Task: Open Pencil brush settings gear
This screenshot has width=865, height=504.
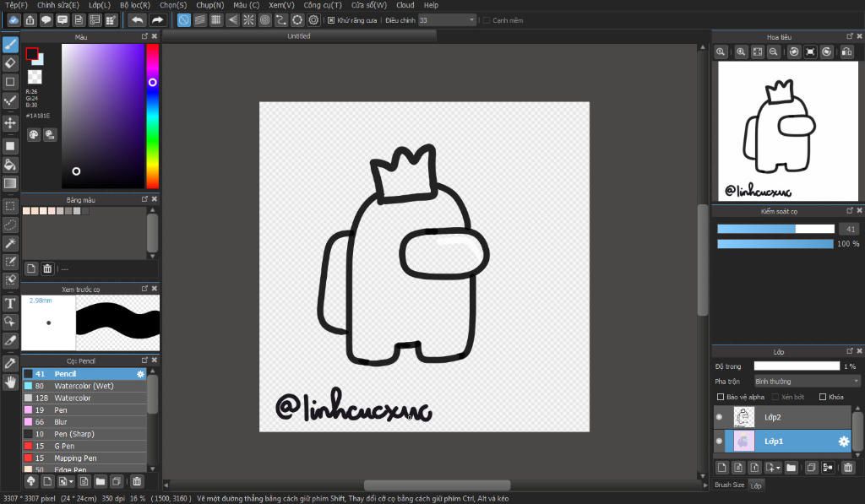Action: tap(140, 374)
